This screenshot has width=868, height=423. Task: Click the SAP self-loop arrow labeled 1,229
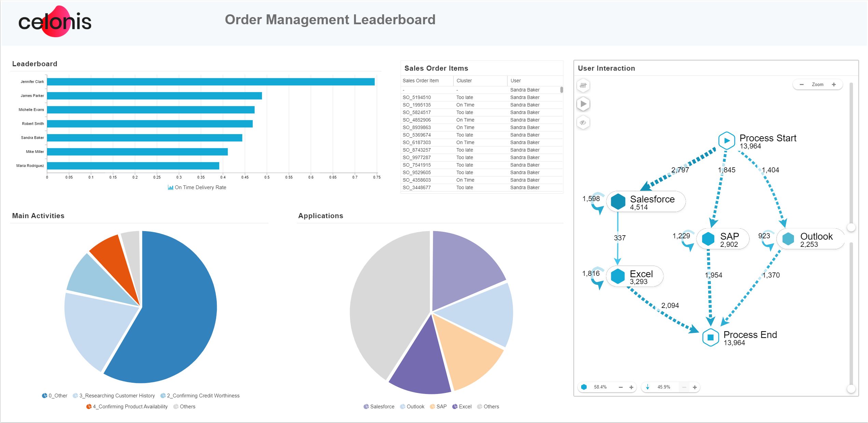pos(688,241)
